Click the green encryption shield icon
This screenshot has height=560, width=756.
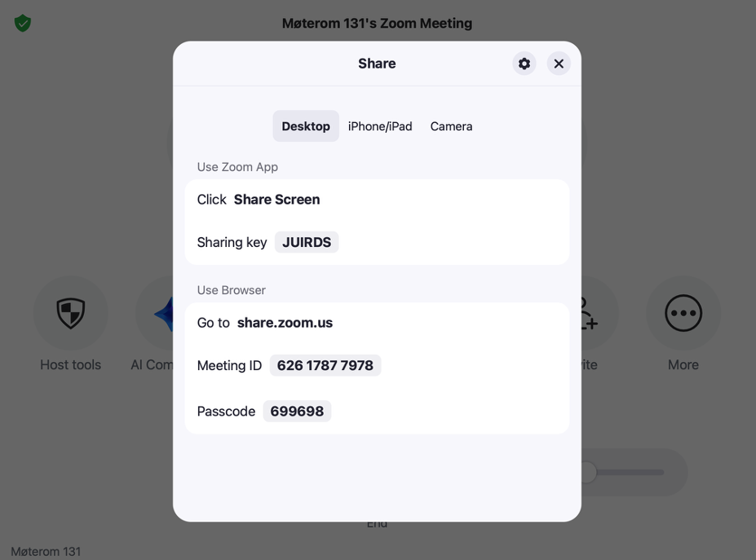(x=23, y=23)
